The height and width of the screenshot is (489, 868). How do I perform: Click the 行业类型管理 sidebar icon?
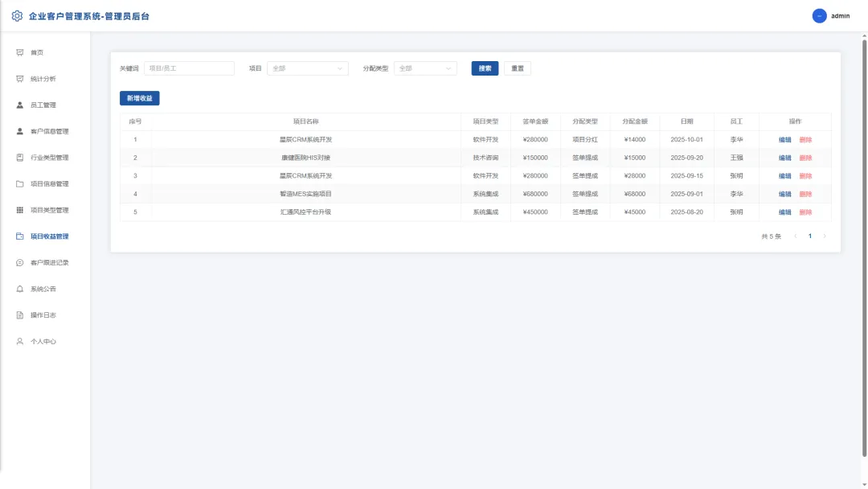(20, 158)
